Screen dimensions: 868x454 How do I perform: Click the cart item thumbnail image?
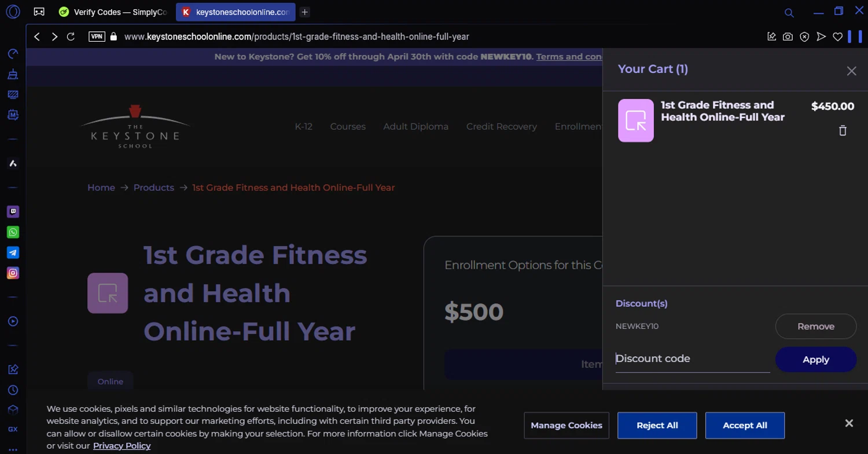[635, 120]
